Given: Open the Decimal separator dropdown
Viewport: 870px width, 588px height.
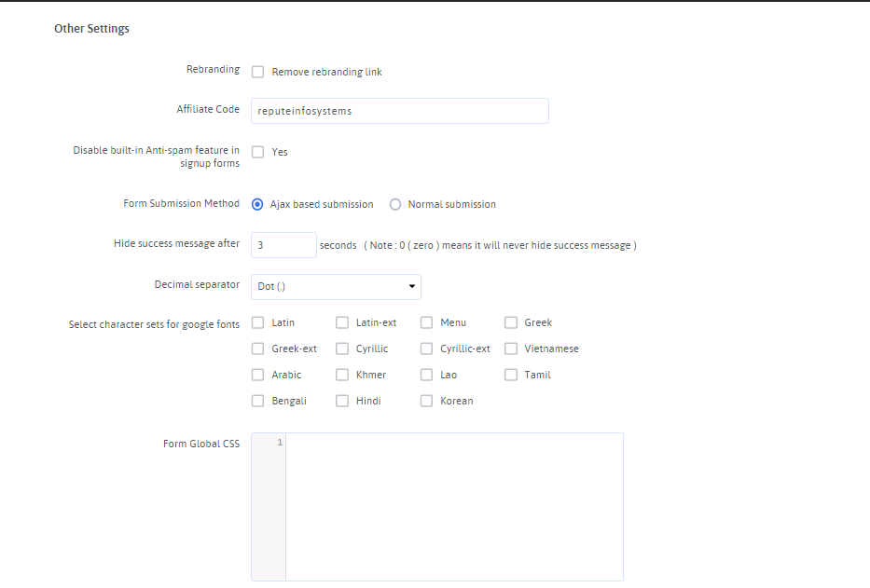Looking at the screenshot, I should click(x=336, y=286).
